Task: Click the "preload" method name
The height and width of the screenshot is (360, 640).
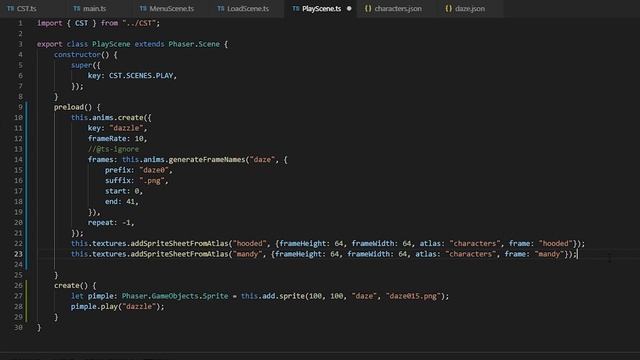Action: pos(69,107)
